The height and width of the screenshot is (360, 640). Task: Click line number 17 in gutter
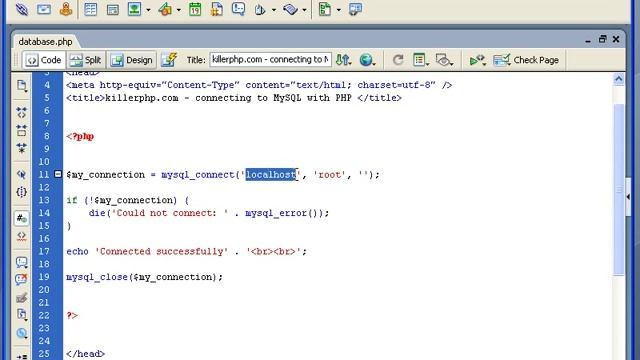[x=44, y=251]
